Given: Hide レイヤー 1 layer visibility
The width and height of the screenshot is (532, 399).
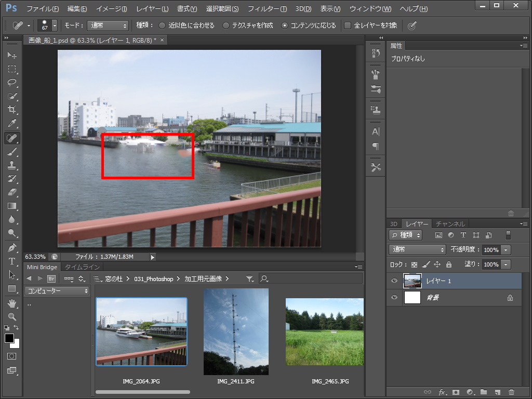Looking at the screenshot, I should coord(394,281).
